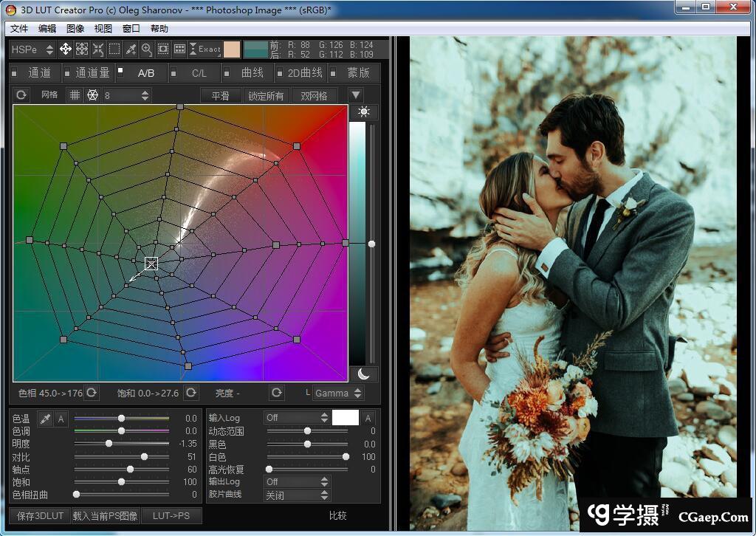Open the 图像 menu
756x536 pixels.
pyautogui.click(x=75, y=29)
